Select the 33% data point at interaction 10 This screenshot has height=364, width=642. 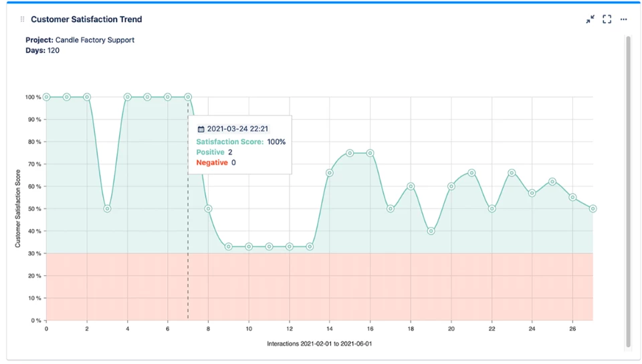pos(249,246)
